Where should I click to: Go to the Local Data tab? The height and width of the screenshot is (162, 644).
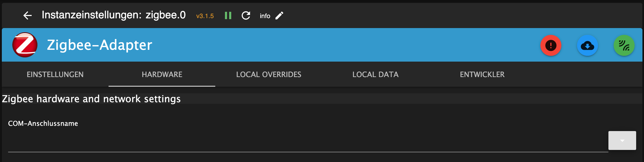click(x=375, y=74)
